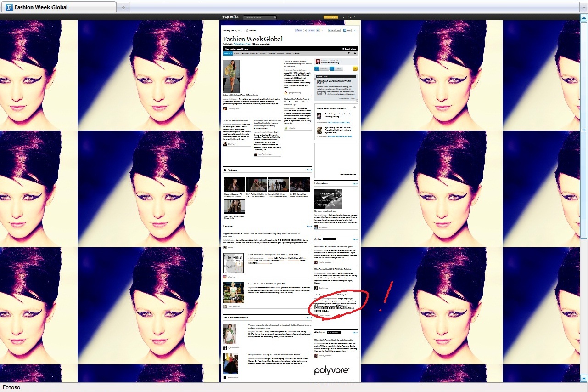Image resolution: width=588 pixels, height=392 pixels.
Task: Click Read more in Art & Entertainment section
Action: [x=309, y=318]
